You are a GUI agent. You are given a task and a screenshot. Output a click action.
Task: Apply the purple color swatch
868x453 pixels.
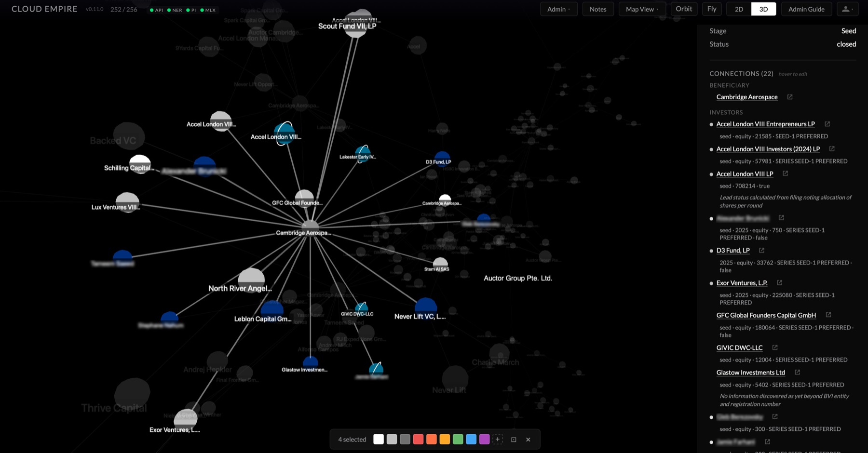coord(485,439)
